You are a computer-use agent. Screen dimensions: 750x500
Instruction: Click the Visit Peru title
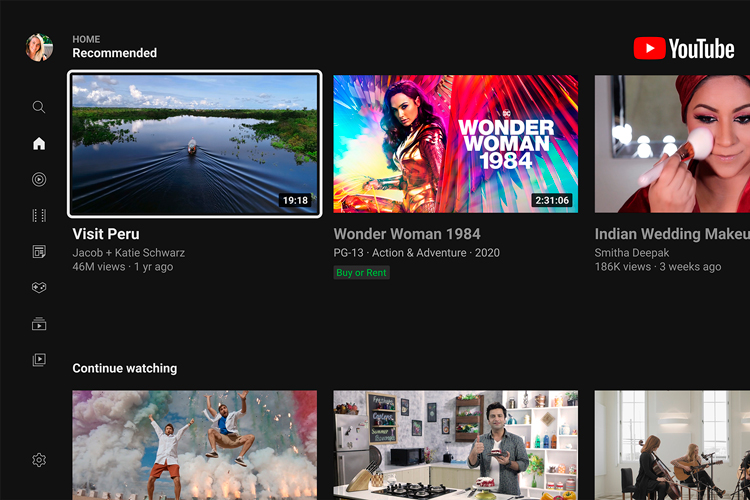coord(106,234)
